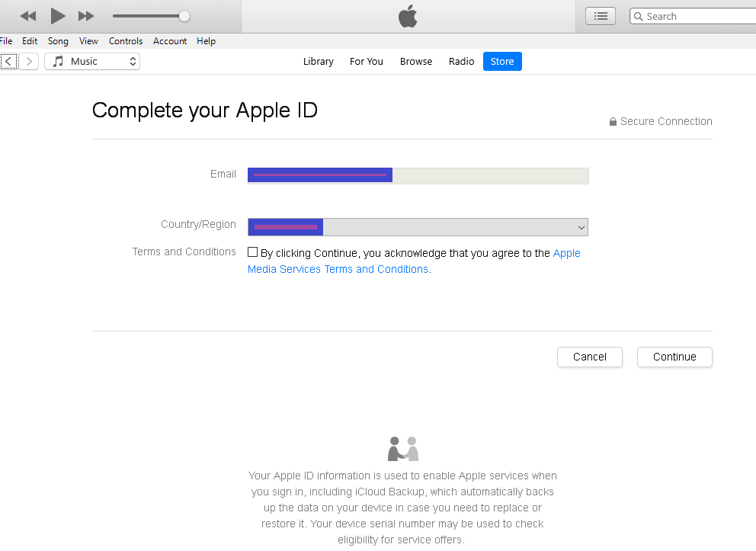Switch to the Browse tab
The height and width of the screenshot is (551, 756).
point(416,61)
